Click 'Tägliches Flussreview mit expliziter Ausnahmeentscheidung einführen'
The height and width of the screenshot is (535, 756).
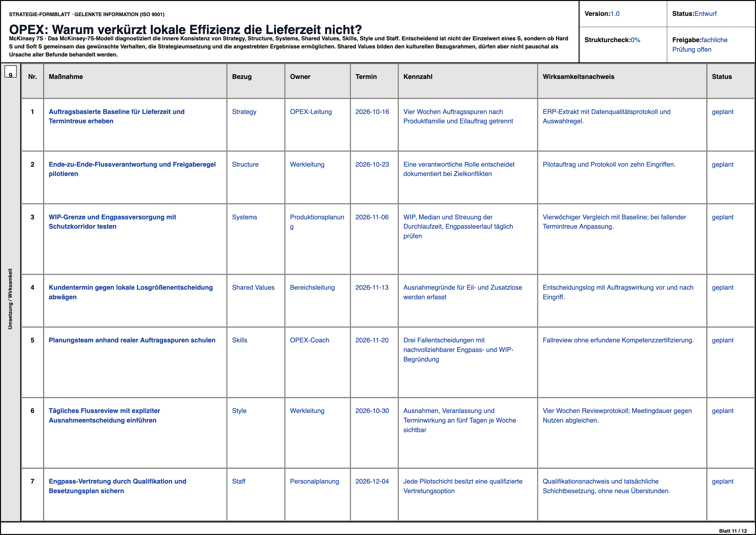click(104, 415)
